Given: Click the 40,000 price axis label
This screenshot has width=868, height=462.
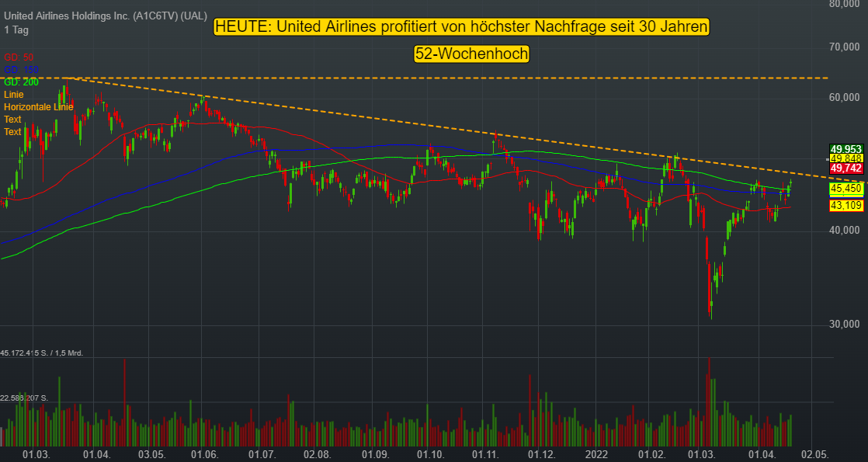Looking at the screenshot, I should point(844,230).
